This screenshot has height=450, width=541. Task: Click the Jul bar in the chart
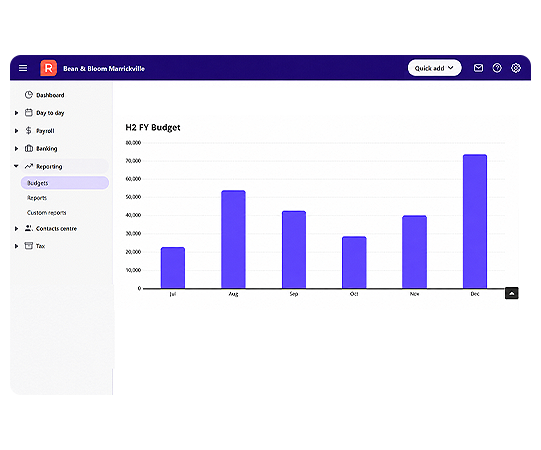pyautogui.click(x=173, y=268)
